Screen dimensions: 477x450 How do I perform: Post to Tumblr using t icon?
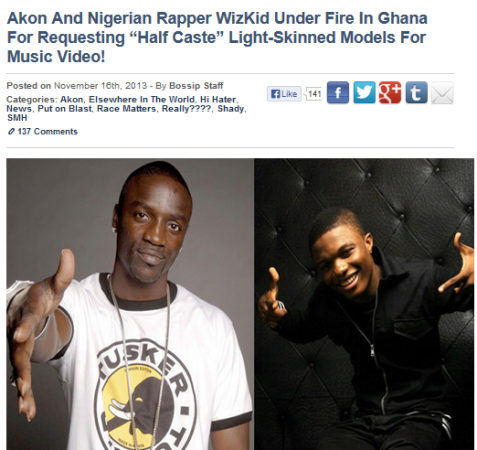(x=416, y=93)
